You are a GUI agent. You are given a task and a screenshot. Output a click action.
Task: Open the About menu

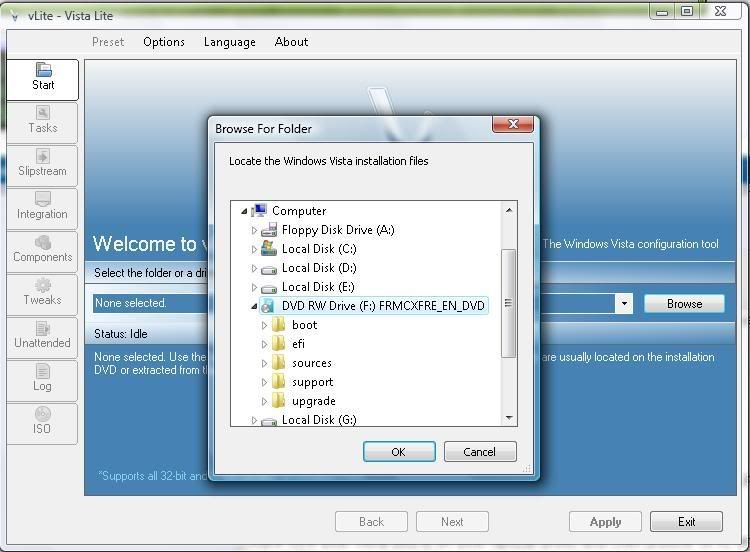[291, 42]
